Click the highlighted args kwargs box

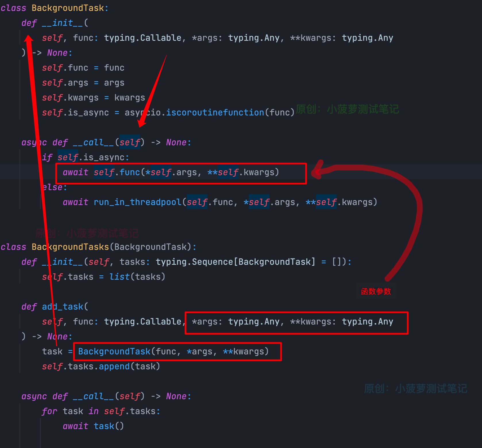pos(296,322)
